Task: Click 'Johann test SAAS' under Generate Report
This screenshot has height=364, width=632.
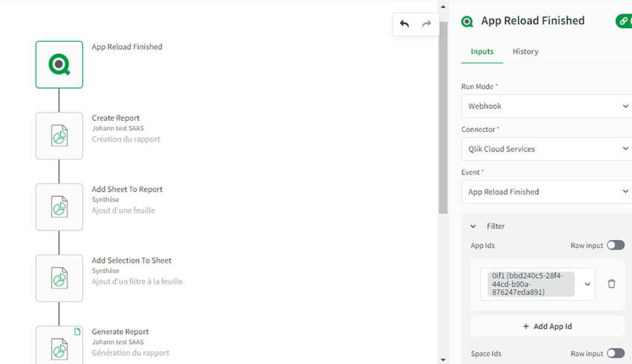Action: (x=118, y=342)
